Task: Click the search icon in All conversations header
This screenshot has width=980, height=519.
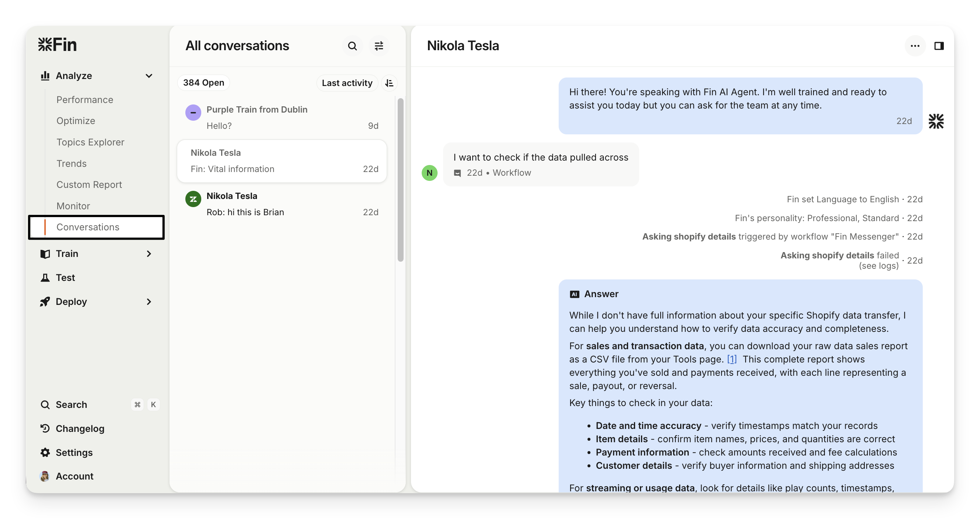Action: 352,46
